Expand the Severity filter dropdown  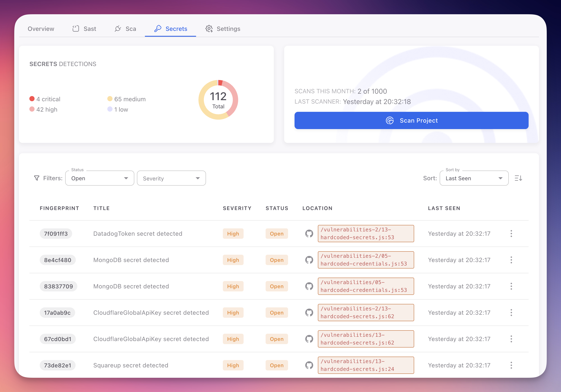(x=171, y=178)
